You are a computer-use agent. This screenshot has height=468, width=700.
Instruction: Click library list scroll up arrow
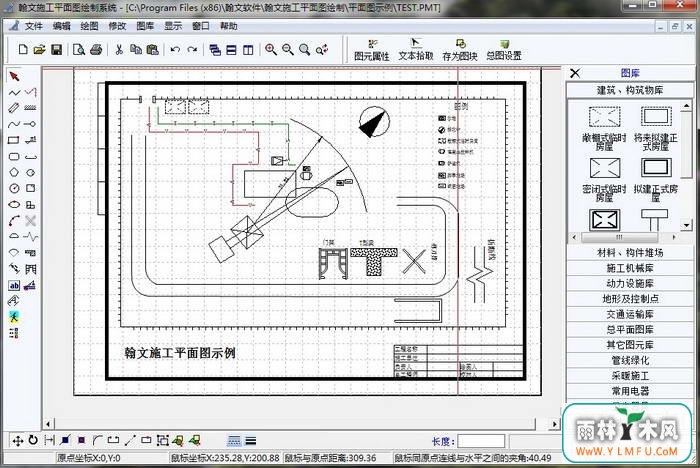pyautogui.click(x=687, y=105)
